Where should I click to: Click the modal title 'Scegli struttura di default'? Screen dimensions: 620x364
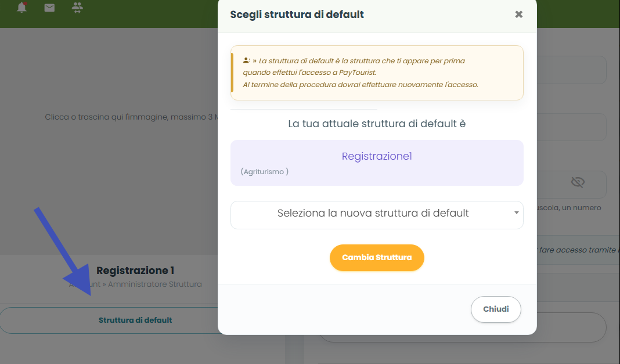297,15
